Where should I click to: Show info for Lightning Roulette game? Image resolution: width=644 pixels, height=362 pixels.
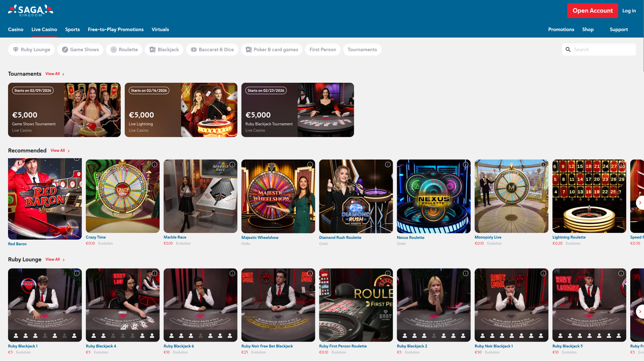tap(622, 165)
